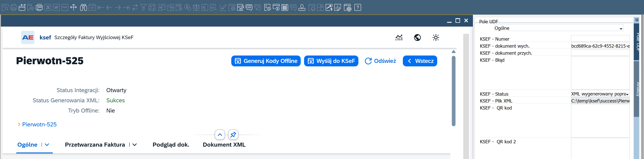The height and width of the screenshot is (159, 644).
Task: Click the binoculars Find icon
Action: (83, 8)
